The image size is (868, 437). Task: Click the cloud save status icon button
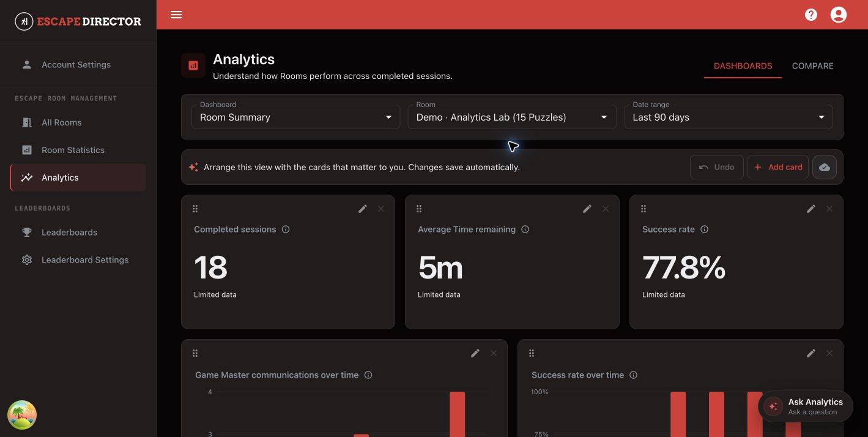point(825,167)
